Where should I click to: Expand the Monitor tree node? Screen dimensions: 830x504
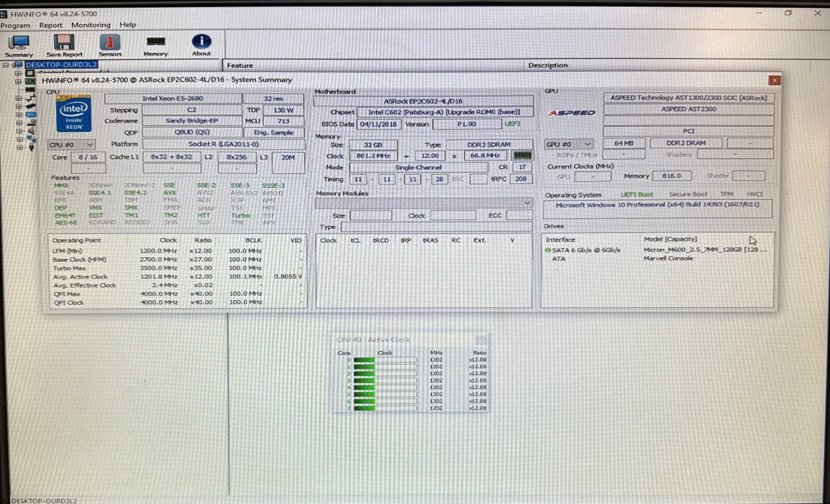(19, 115)
